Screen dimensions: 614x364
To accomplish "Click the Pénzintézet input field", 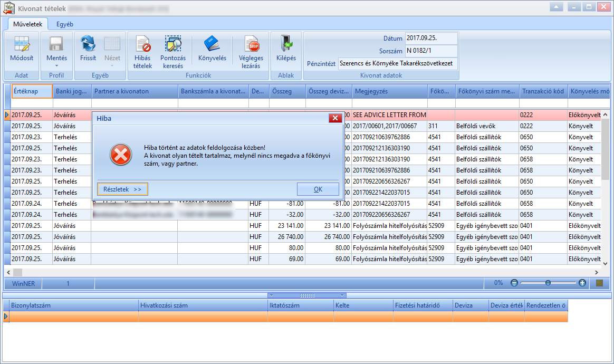I will 398,63.
